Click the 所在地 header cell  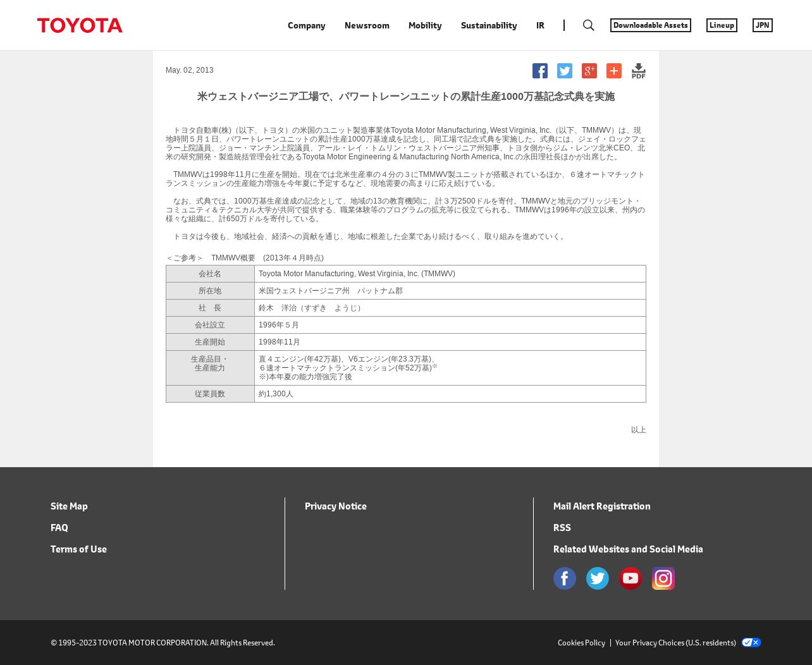tap(210, 291)
